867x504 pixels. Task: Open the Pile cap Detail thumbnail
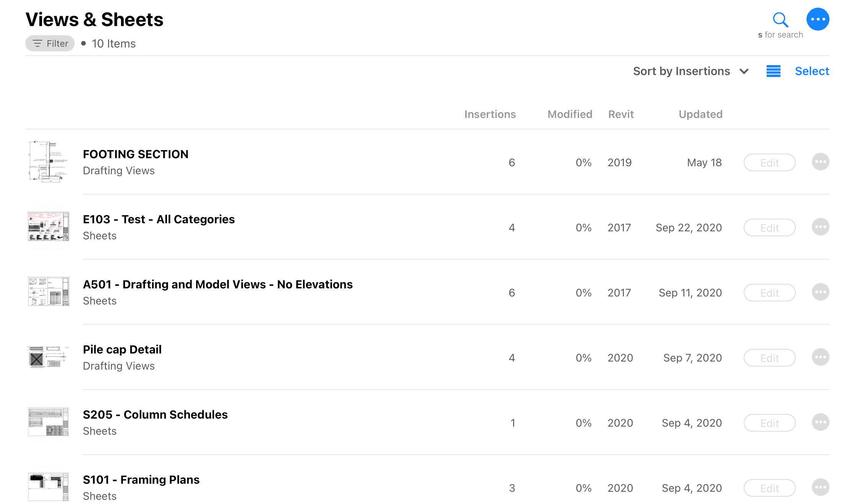(48, 357)
